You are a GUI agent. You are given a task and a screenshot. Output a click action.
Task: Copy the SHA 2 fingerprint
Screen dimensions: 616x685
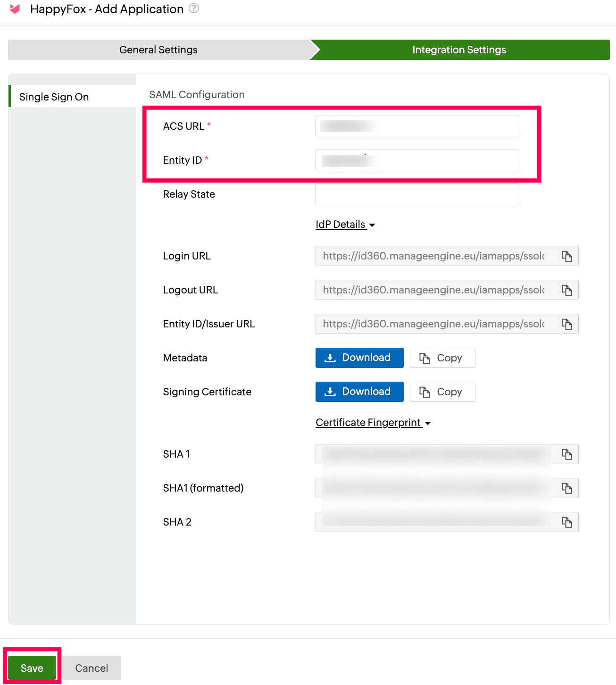(x=566, y=522)
